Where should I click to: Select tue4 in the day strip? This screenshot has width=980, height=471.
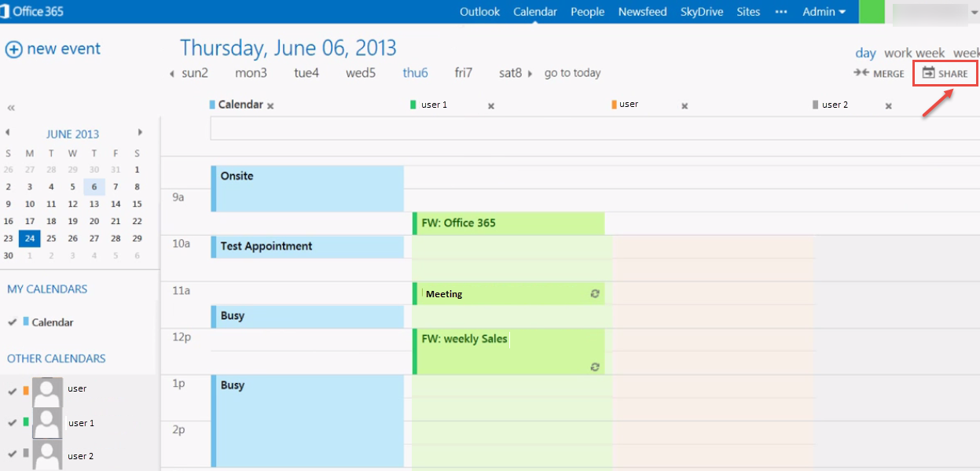tap(306, 73)
